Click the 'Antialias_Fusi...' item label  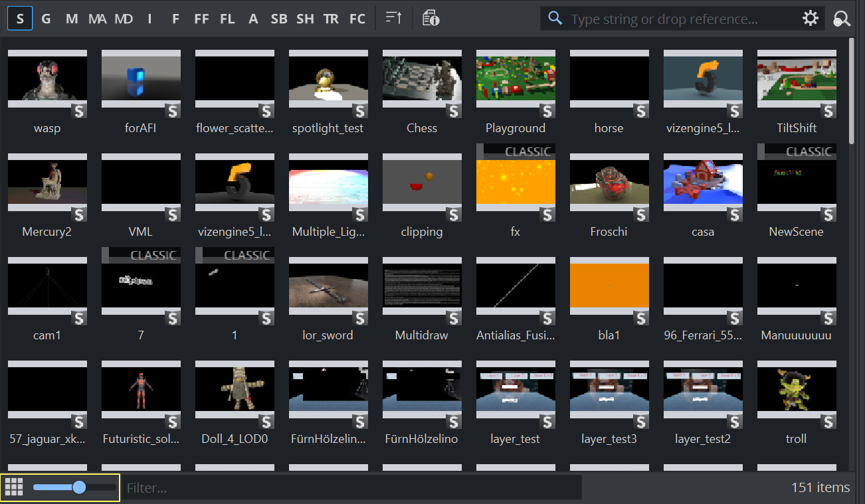pos(516,335)
